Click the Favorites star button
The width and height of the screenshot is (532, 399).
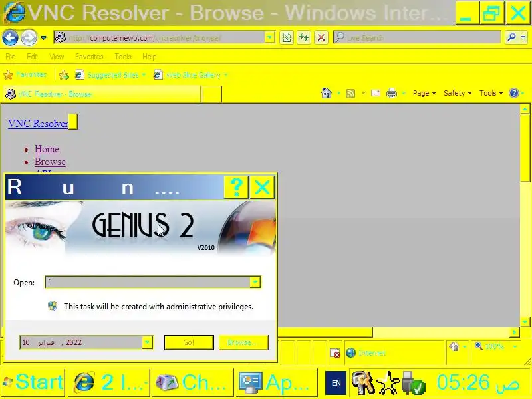(25, 74)
